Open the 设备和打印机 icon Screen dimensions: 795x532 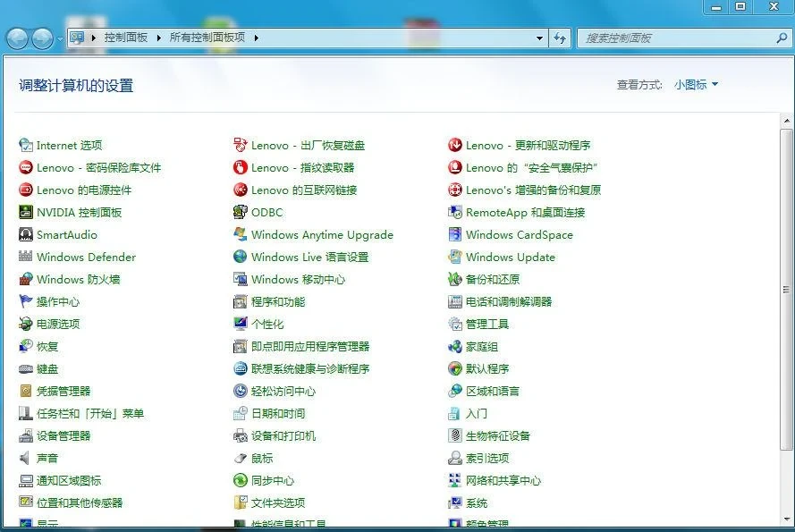click(x=241, y=435)
